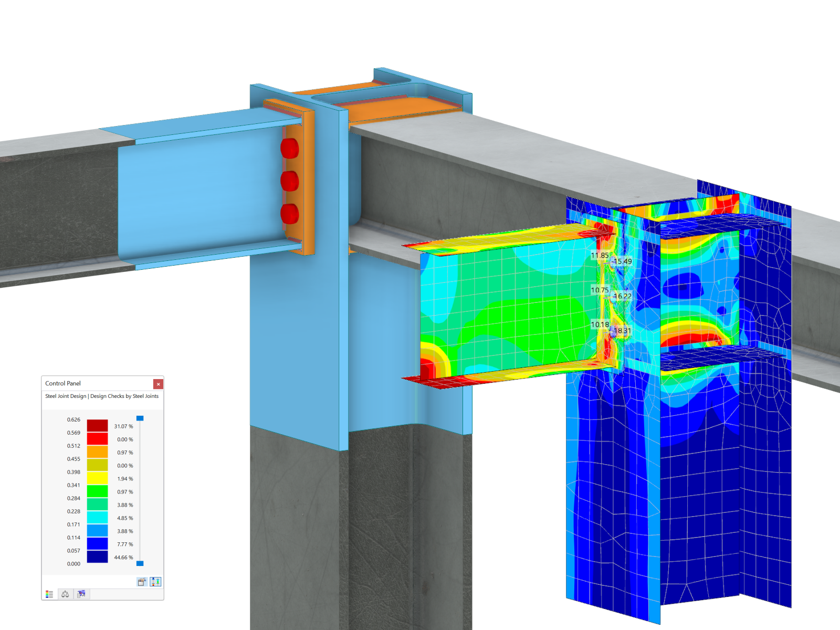Click the 7.77 % percentage label
Image resolution: width=840 pixels, height=630 pixels.
click(x=125, y=544)
